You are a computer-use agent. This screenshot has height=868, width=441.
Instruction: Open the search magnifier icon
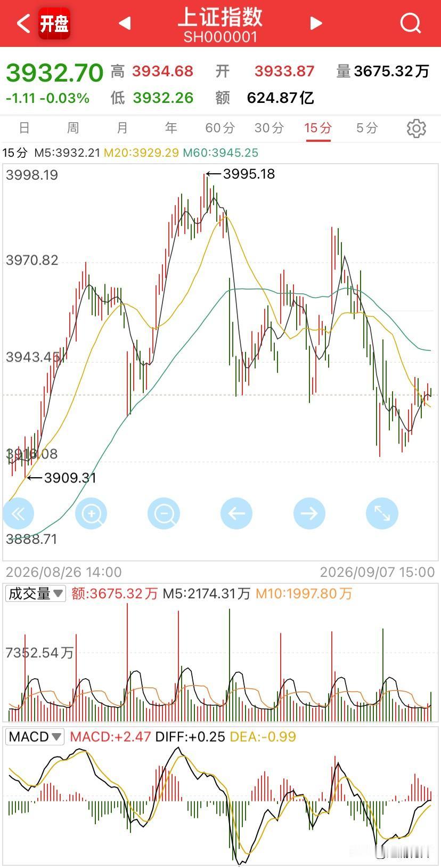coord(411,23)
